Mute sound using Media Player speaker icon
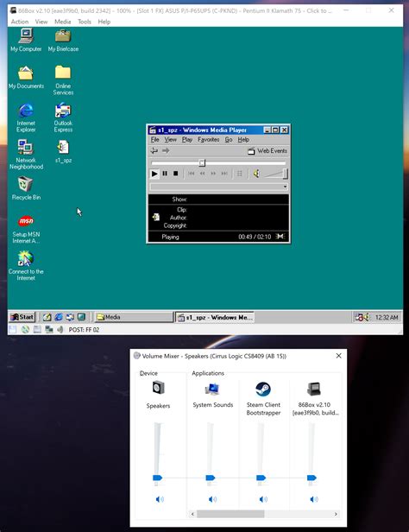The height and width of the screenshot is (532, 409). click(x=256, y=174)
